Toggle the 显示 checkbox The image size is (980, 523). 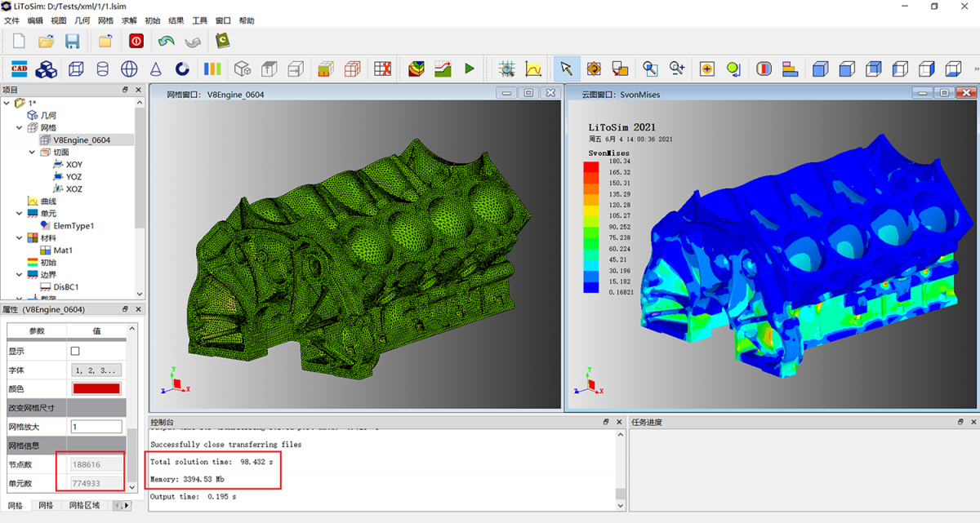pyautogui.click(x=75, y=351)
